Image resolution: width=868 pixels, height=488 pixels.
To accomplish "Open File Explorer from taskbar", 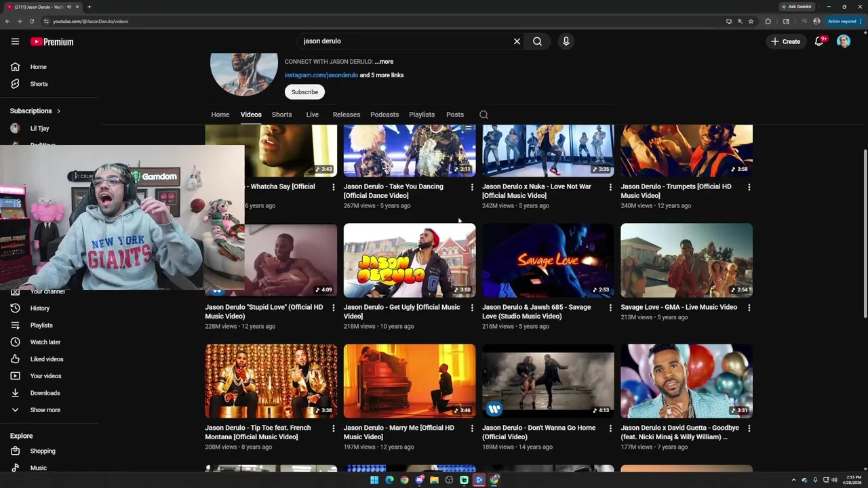I will (434, 480).
